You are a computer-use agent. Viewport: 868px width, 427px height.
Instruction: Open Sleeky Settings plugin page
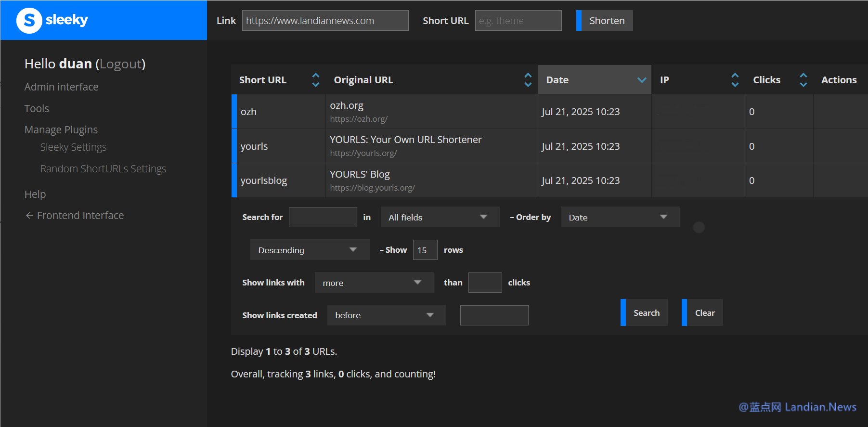(x=73, y=147)
